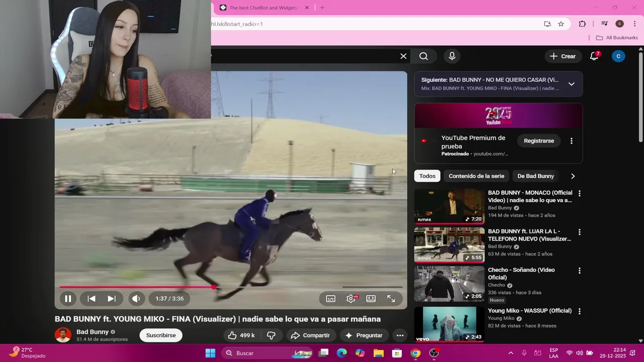The width and height of the screenshot is (644, 362).
Task: Skip to the next video in the player
Action: (112, 299)
